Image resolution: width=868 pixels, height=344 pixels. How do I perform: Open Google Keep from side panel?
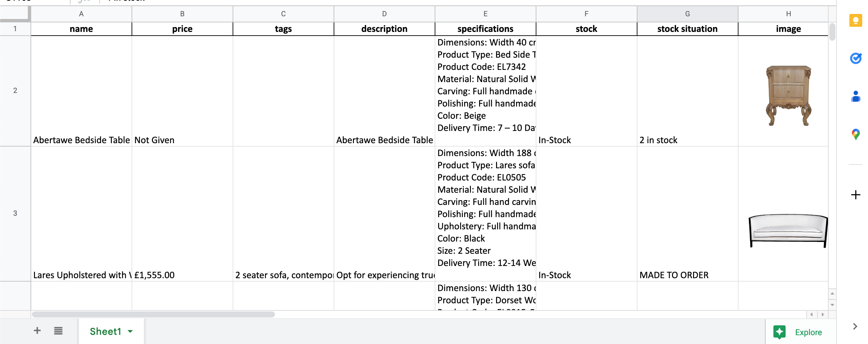pyautogui.click(x=855, y=20)
